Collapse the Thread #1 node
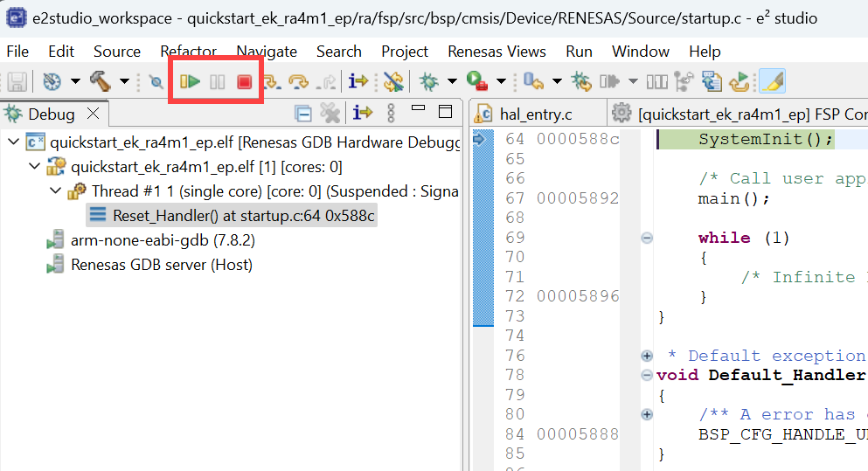Viewport: 868px width, 471px height. pos(55,190)
